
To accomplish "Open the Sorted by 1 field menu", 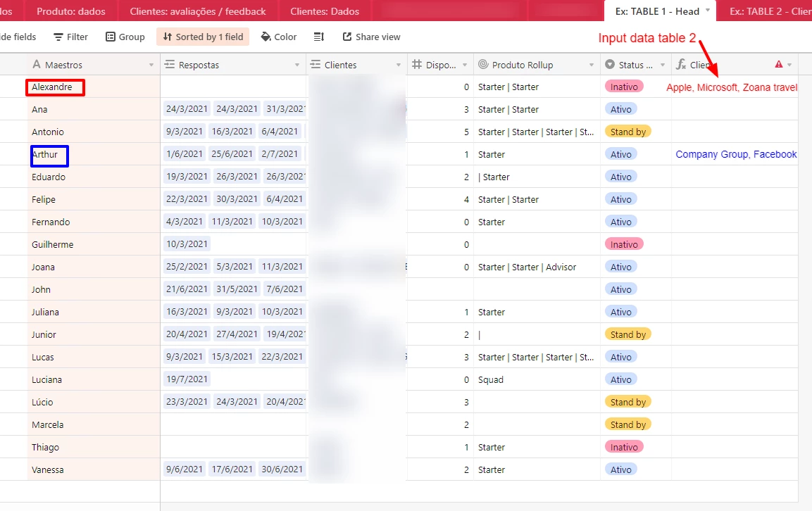I will click(x=203, y=37).
